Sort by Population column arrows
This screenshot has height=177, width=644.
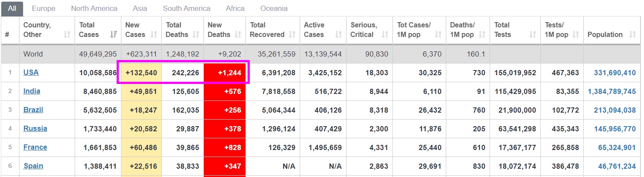[x=633, y=34]
